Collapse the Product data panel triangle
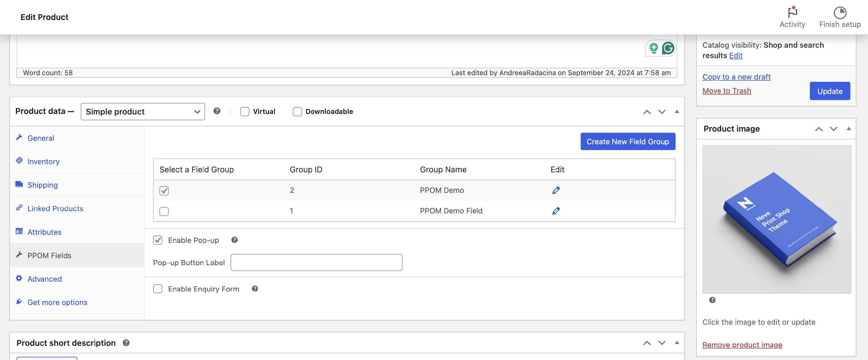The width and height of the screenshot is (868, 360). point(677,111)
